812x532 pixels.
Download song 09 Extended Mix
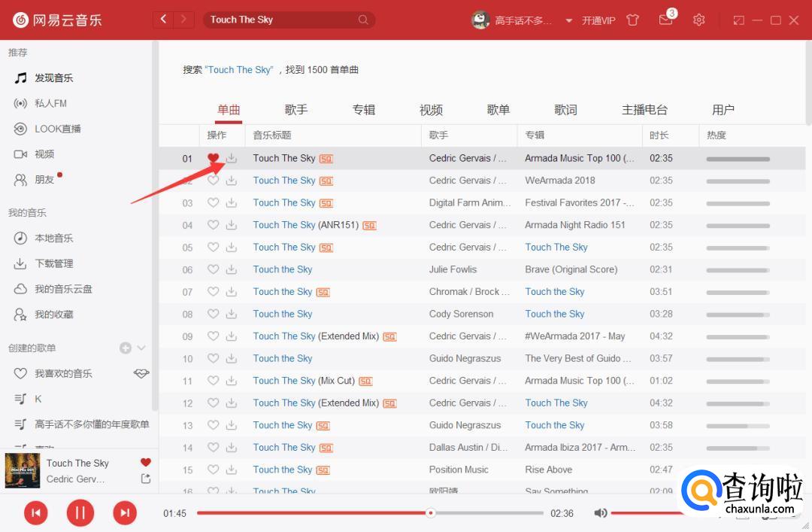[x=232, y=336]
